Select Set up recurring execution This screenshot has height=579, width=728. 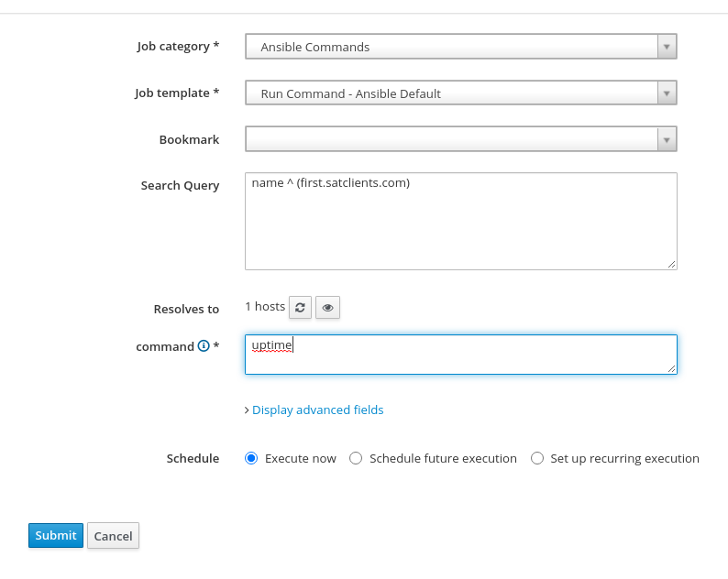tap(537, 458)
